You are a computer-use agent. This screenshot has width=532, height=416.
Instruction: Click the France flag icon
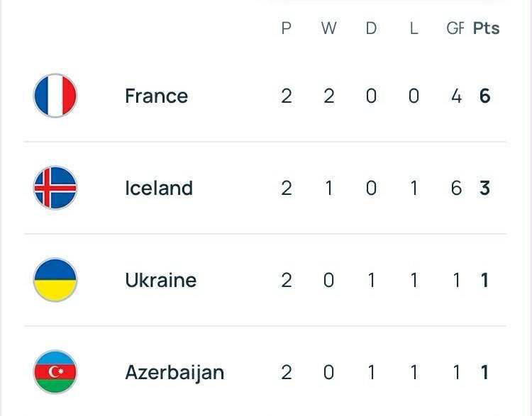click(55, 96)
